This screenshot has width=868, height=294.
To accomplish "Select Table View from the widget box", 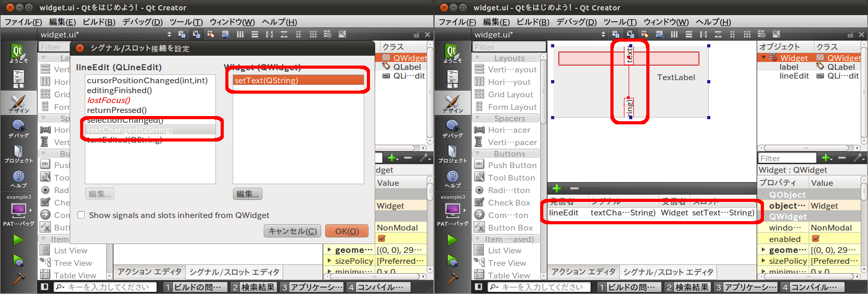I will (x=508, y=276).
